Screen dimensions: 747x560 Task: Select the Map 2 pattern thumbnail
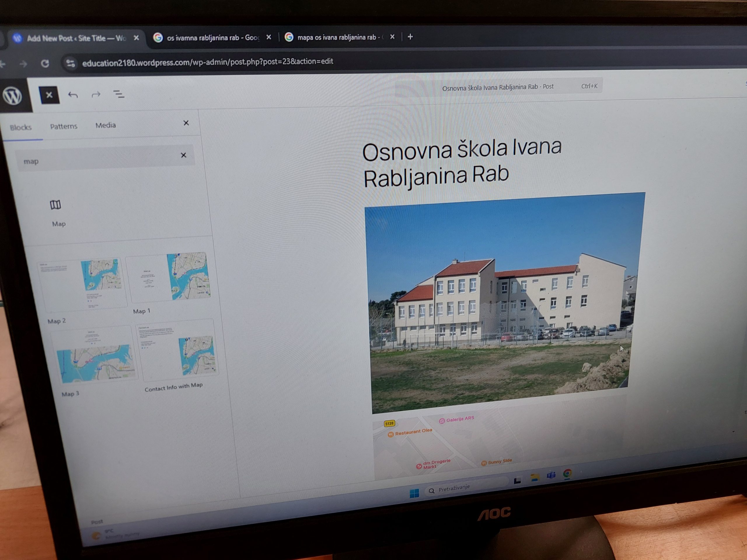tap(82, 285)
